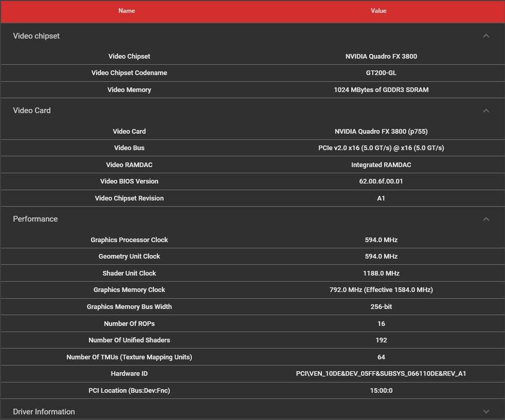Select the Graphics Processor Clock 594.0 MHz value
Image resolution: width=505 pixels, height=420 pixels.
(x=381, y=240)
